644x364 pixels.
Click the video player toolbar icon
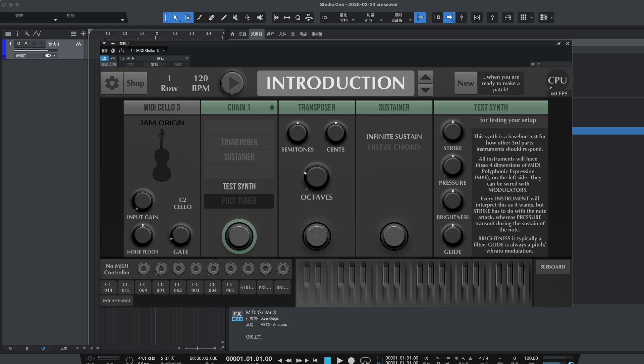click(x=507, y=17)
